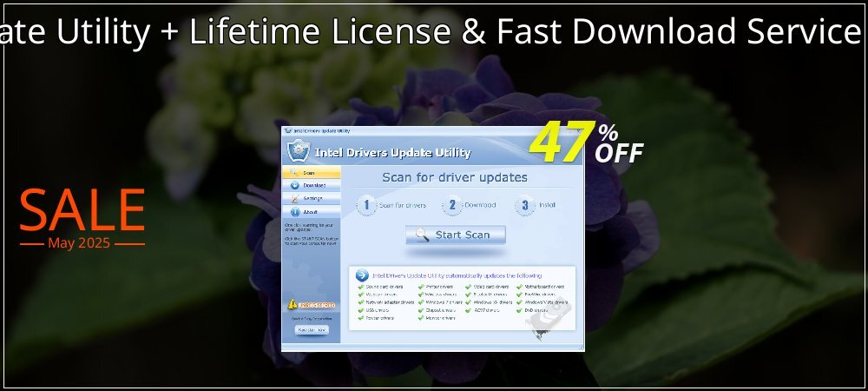Viewport: 868px width, 391px height.
Task: Click the Register Now button
Action: 312,329
